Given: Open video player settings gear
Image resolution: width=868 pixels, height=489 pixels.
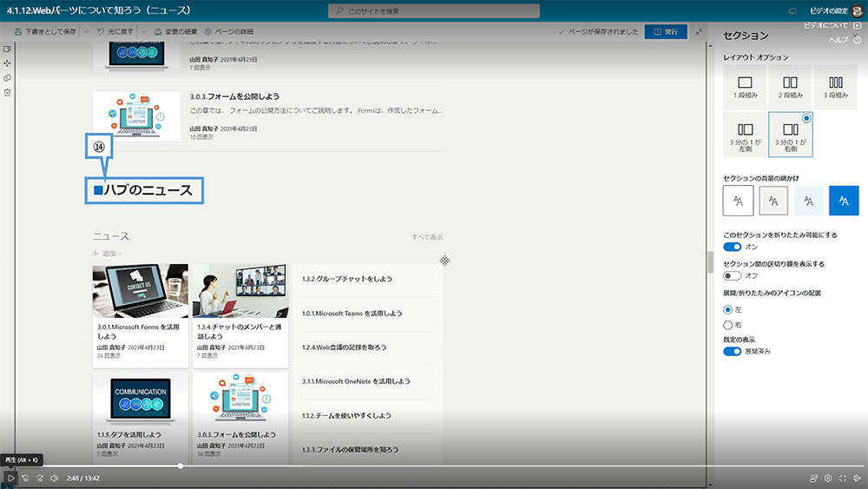Looking at the screenshot, I should tap(828, 478).
